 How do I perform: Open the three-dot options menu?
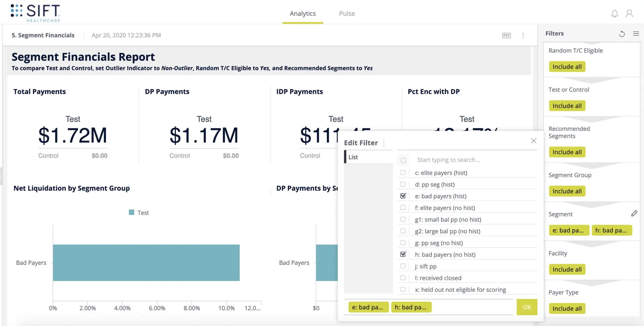(523, 35)
